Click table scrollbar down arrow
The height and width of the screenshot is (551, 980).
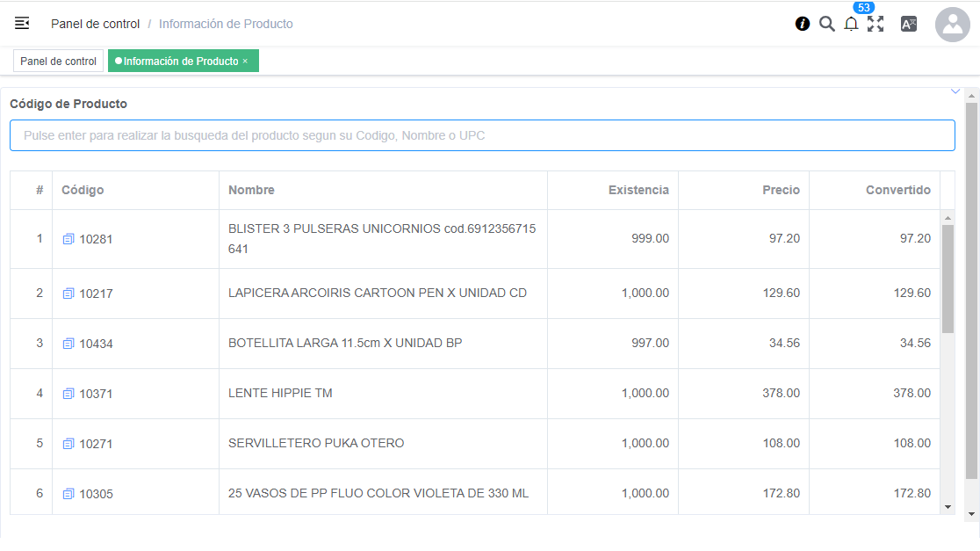pos(948,507)
